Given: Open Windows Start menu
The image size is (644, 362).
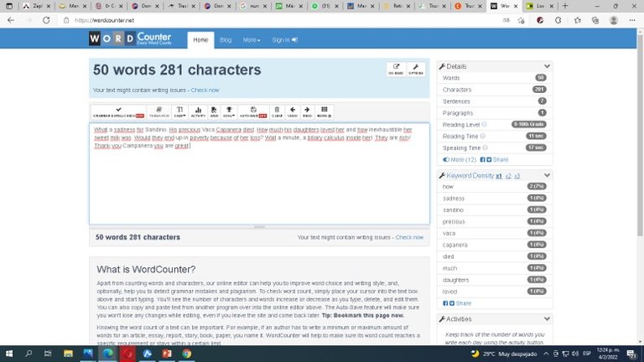Looking at the screenshot, I should [x=8, y=354].
